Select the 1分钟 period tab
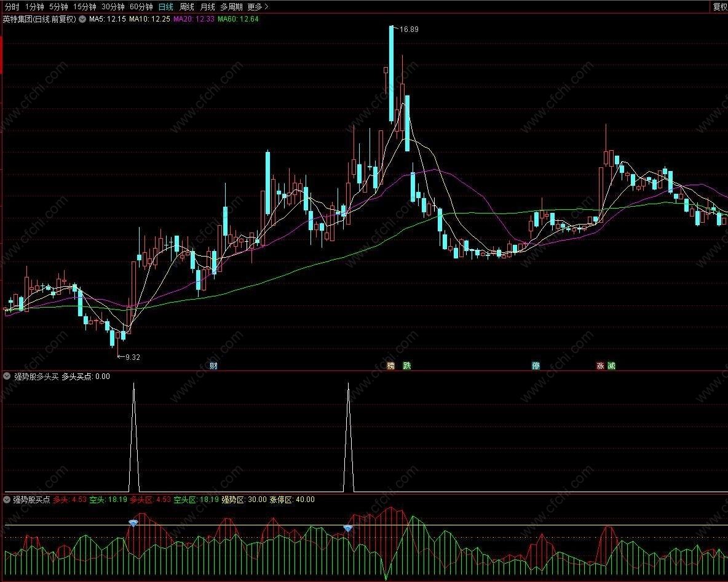The width and height of the screenshot is (728, 582). coord(34,7)
